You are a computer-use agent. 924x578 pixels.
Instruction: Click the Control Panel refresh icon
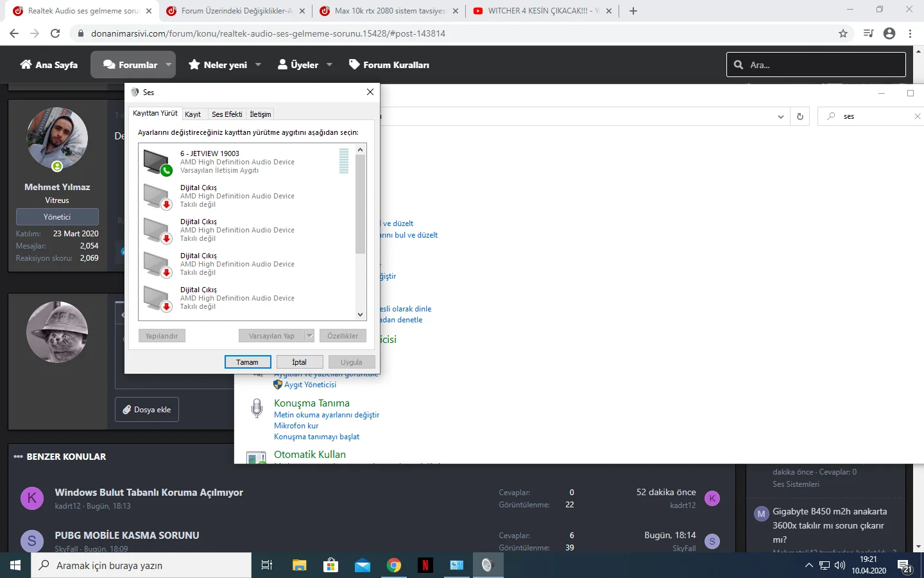[x=800, y=116]
